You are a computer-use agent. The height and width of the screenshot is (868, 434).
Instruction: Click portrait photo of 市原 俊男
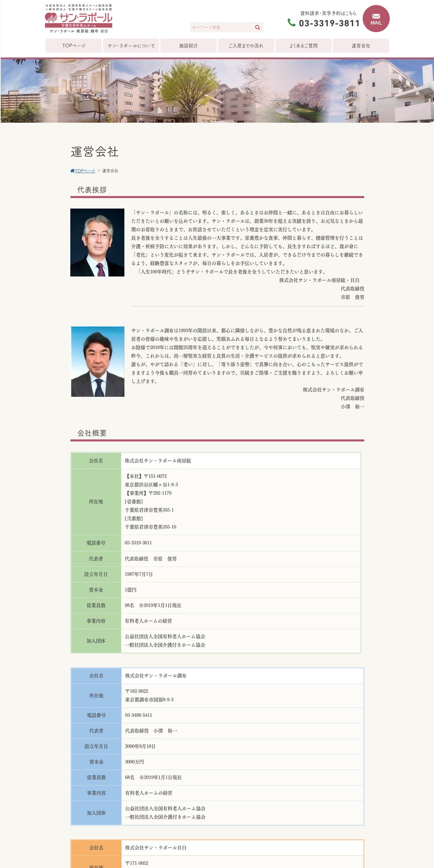[97, 242]
